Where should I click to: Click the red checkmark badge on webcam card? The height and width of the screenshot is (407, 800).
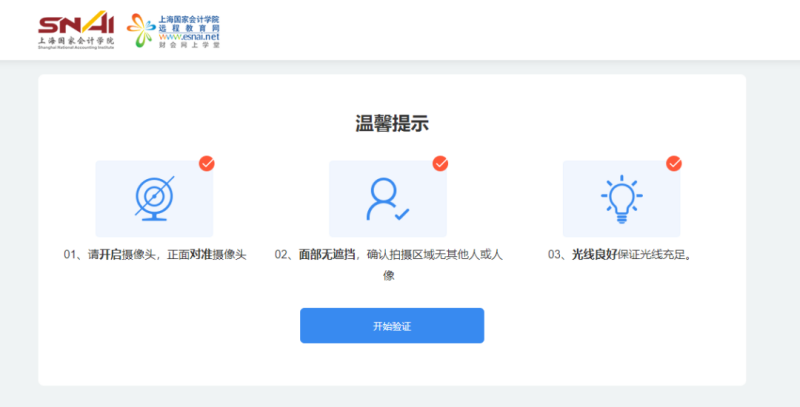point(207,163)
